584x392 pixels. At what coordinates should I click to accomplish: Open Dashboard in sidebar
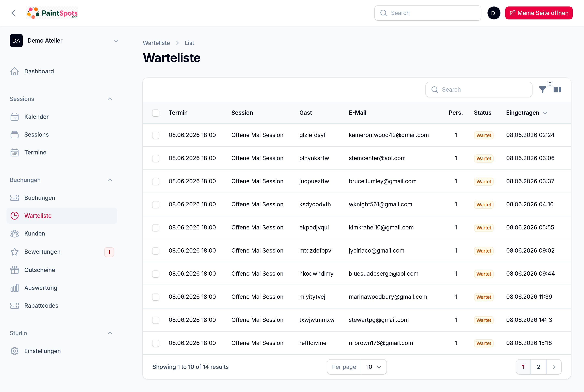(61, 71)
